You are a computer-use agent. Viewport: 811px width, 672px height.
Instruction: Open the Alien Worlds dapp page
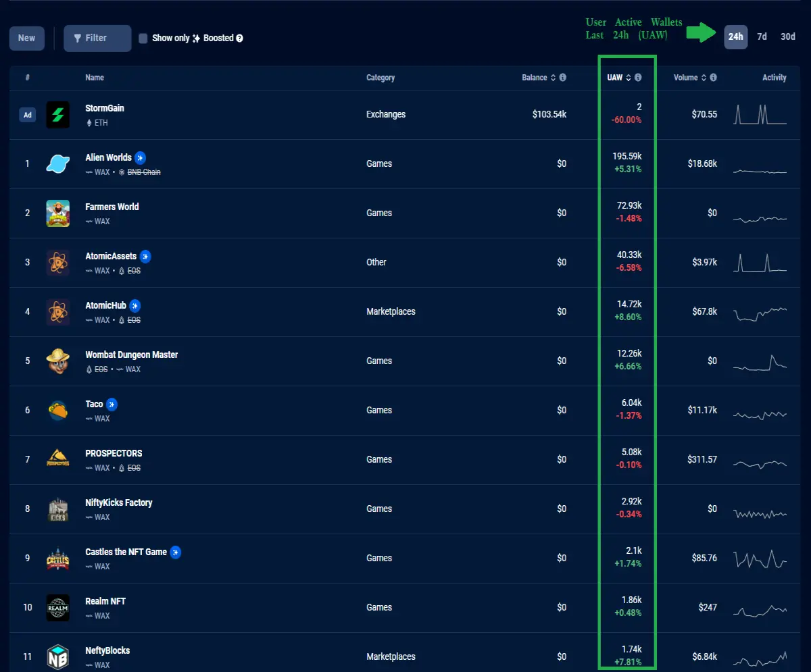109,157
